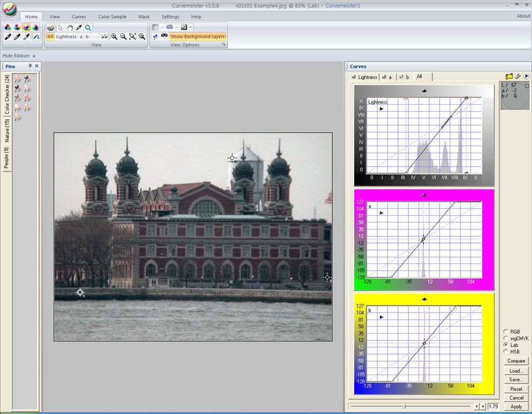532x414 pixels.
Task: Toggle the a channel view in ribbon
Action: (x=81, y=36)
